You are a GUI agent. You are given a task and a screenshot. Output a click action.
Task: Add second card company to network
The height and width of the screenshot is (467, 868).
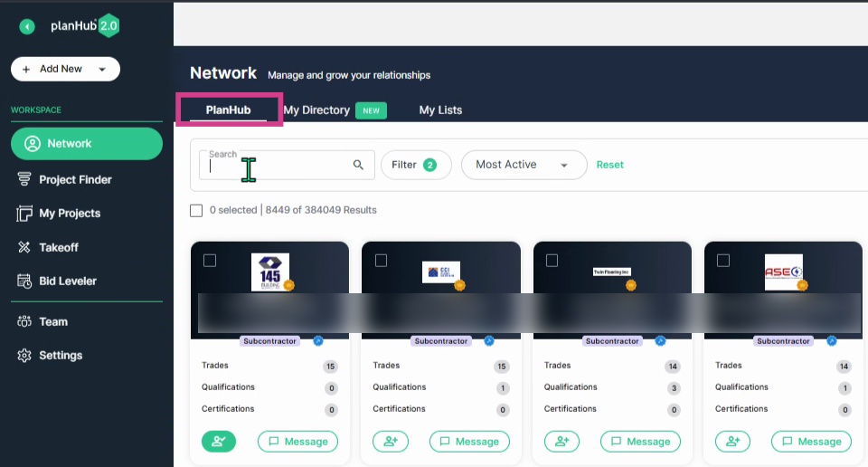click(391, 442)
